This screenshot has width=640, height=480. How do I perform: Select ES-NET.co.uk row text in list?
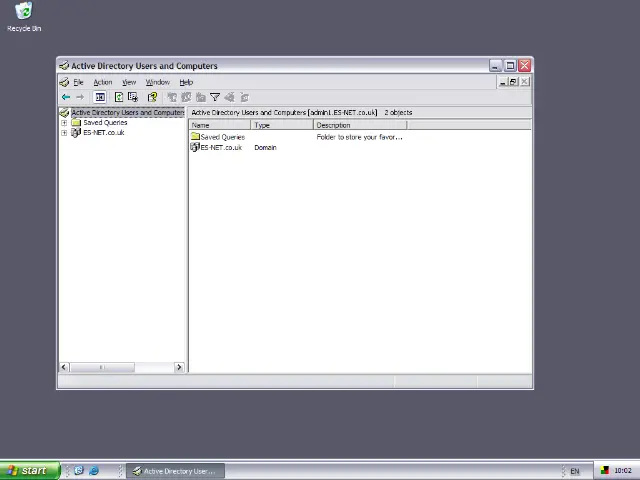(221, 147)
